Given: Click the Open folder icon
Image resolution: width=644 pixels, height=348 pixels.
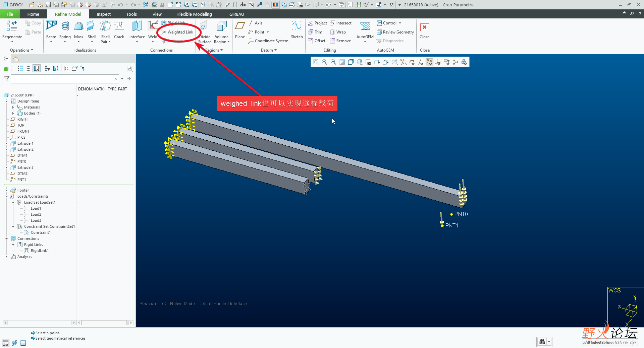Looking at the screenshot, I should 32,5.
